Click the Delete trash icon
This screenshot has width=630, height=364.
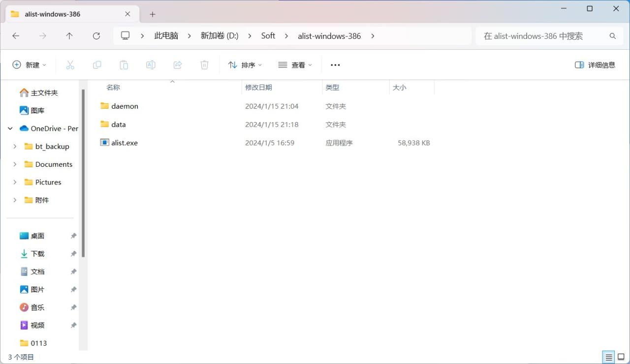click(204, 65)
